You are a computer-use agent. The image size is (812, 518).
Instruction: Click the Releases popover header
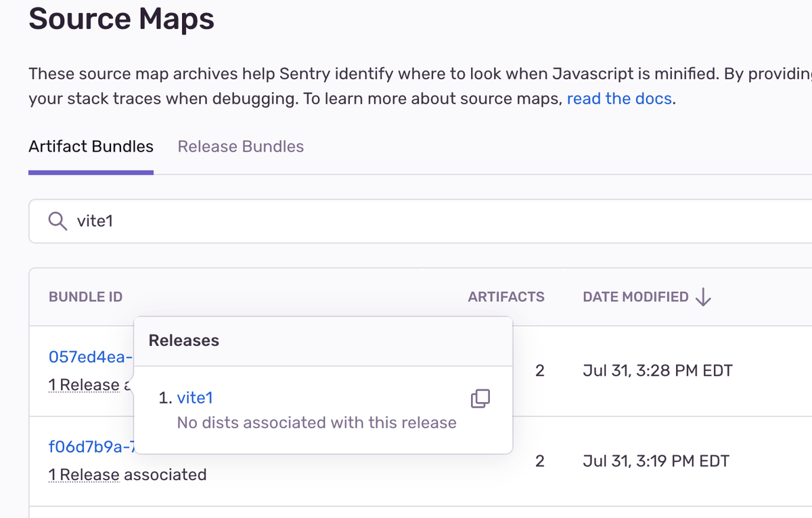coord(183,341)
